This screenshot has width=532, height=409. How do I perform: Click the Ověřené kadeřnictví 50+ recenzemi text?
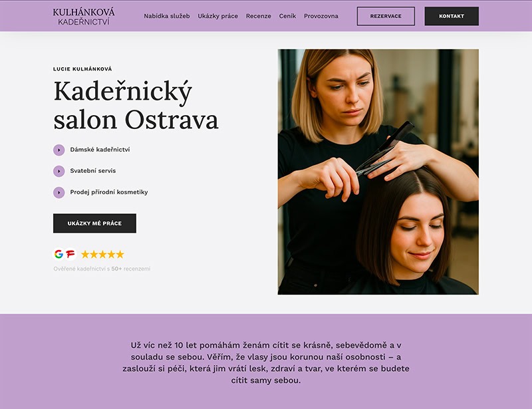[102, 269]
